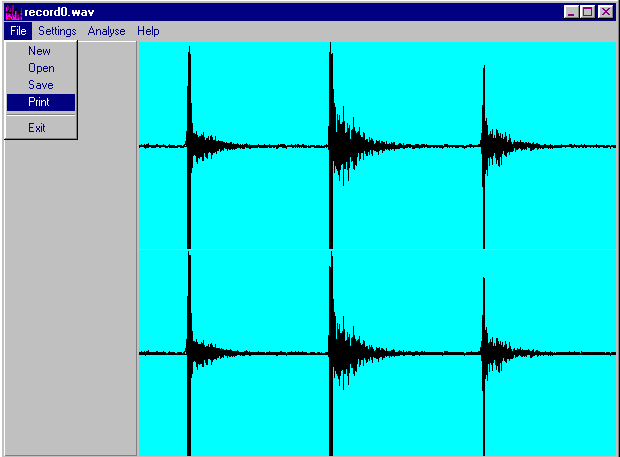Choose Exit from the File menu
620x457 pixels.
pyautogui.click(x=41, y=128)
